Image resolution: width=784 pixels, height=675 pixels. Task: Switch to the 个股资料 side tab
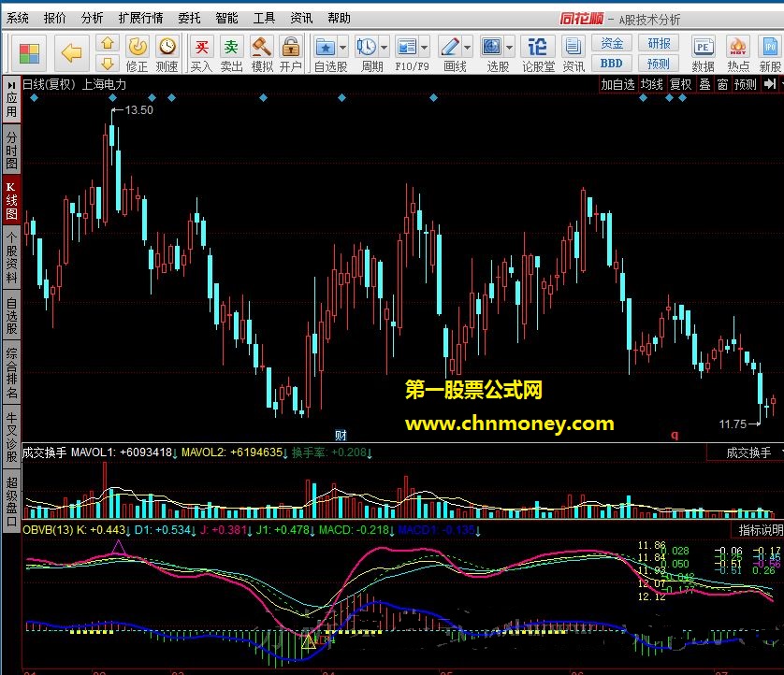pyautogui.click(x=11, y=257)
